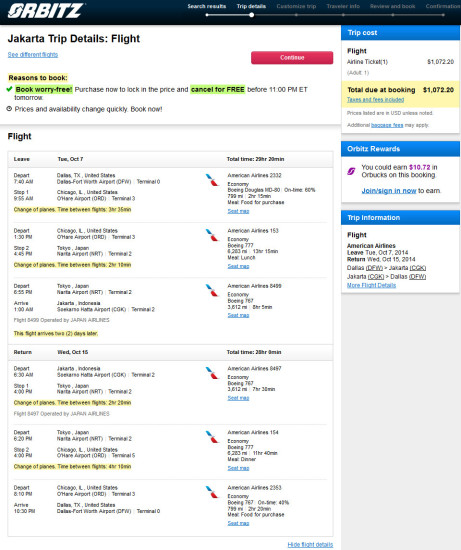Click the clock icon beside price warning
Viewport: 461px width, 550px height.
tap(9, 109)
